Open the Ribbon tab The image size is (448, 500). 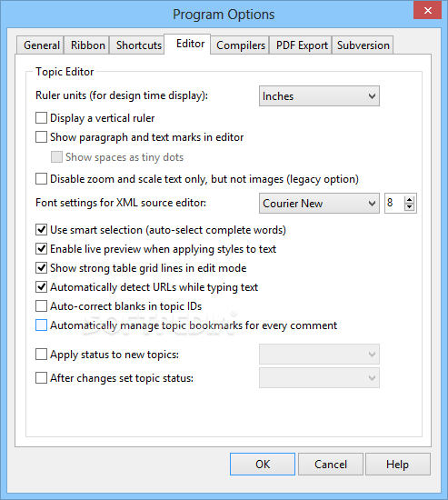click(87, 45)
